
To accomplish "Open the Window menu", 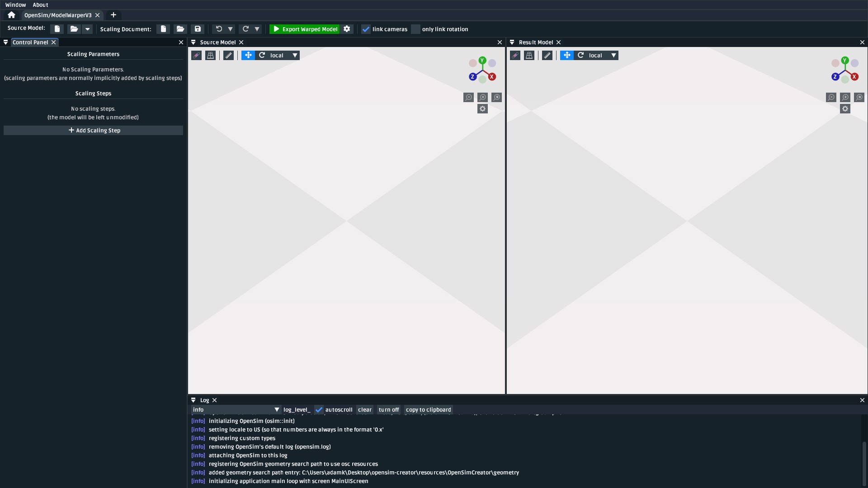I will point(16,5).
